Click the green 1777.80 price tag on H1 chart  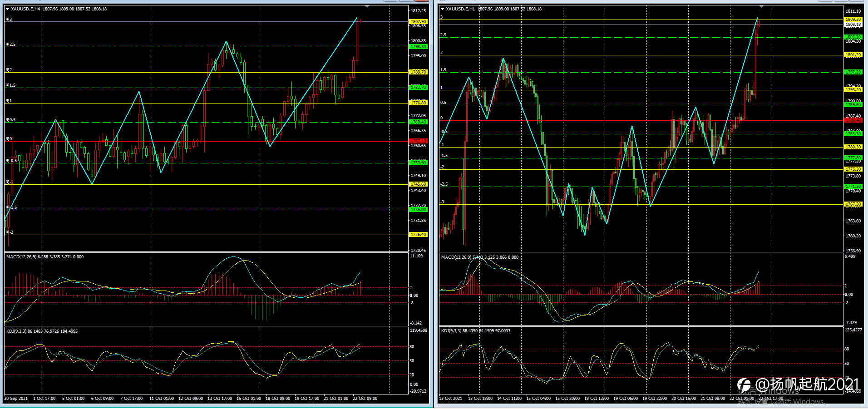(853, 158)
